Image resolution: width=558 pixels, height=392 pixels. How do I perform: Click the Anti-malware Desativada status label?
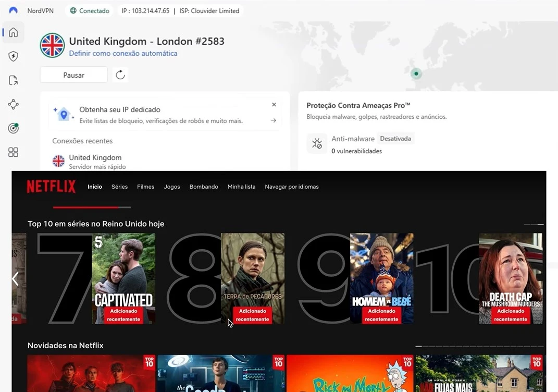tap(395, 139)
